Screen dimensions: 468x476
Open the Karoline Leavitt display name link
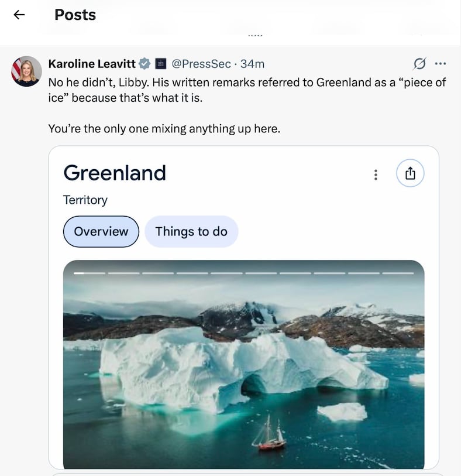tap(93, 64)
